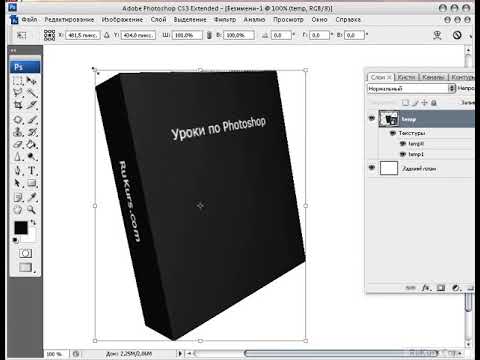Image resolution: width=480 pixels, height=360 pixels.
Task: Select the Clone Stamp tool
Action: [18, 132]
